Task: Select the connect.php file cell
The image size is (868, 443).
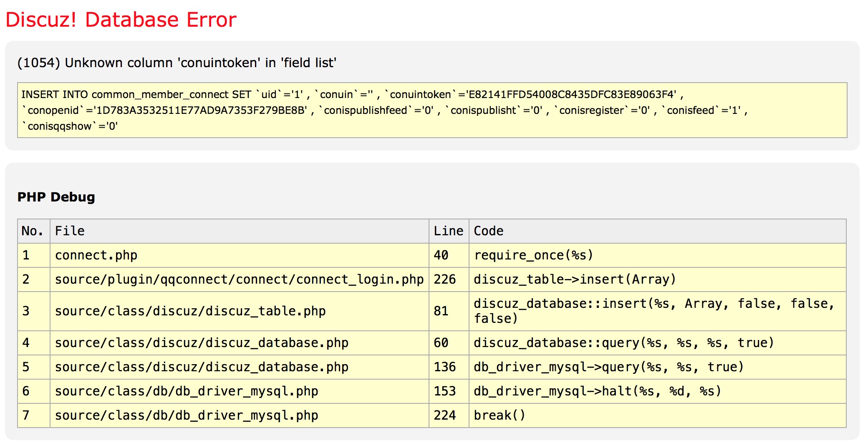Action: pyautogui.click(x=96, y=255)
